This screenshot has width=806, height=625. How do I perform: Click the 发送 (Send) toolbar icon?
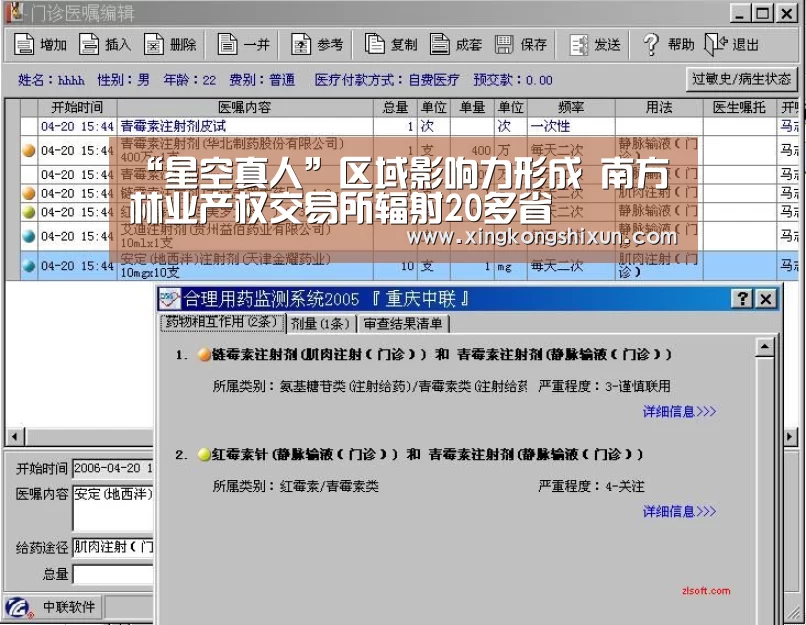pos(579,45)
